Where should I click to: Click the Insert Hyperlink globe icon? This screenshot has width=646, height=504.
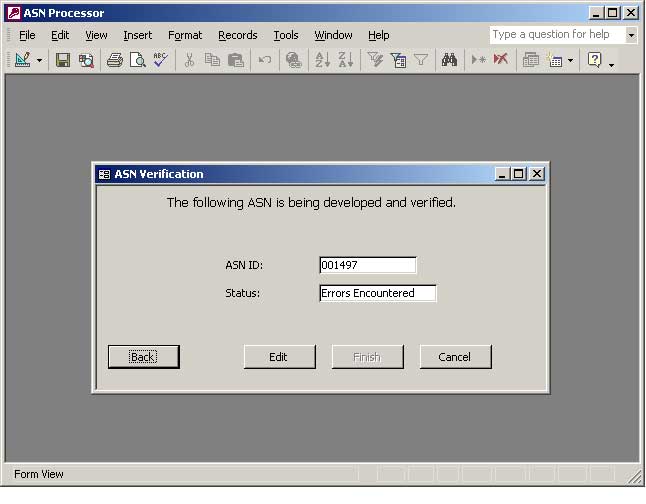pos(293,60)
